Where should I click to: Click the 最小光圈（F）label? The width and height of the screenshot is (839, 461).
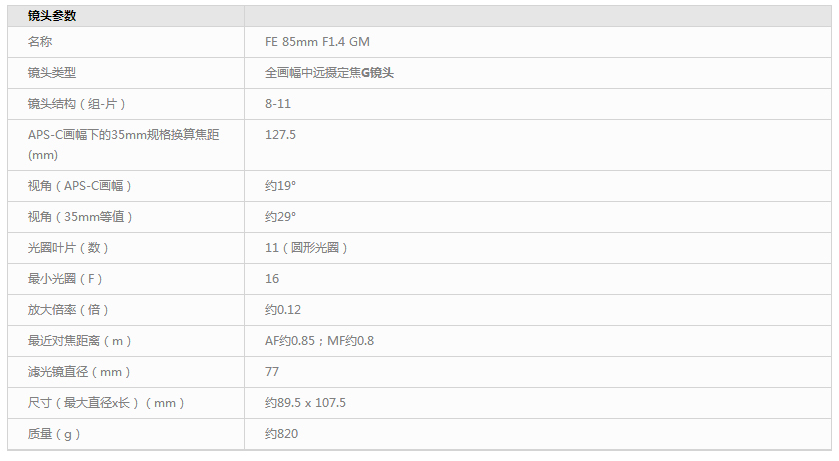tap(65, 279)
